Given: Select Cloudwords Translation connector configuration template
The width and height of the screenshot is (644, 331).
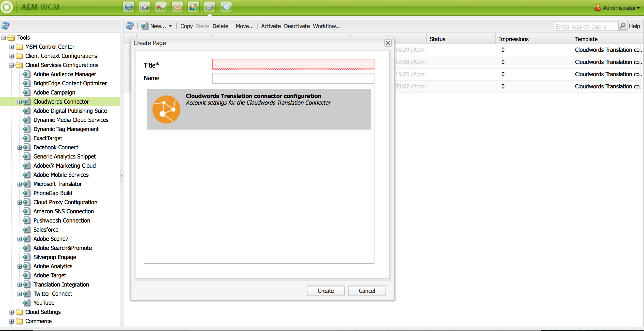Looking at the screenshot, I should pyautogui.click(x=259, y=109).
